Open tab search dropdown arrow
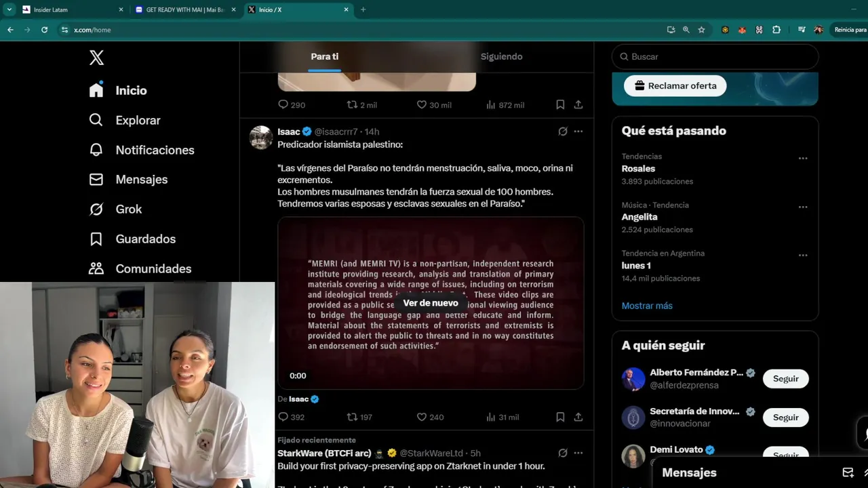The height and width of the screenshot is (488, 868). tap(9, 9)
